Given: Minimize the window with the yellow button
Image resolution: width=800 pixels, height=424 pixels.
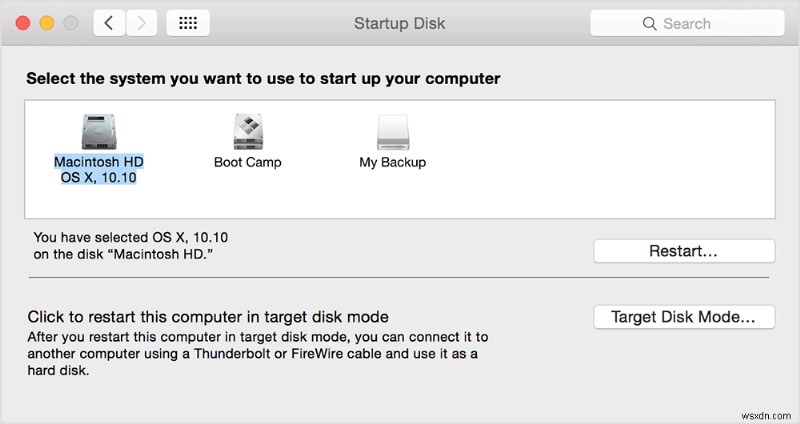Looking at the screenshot, I should pos(45,22).
